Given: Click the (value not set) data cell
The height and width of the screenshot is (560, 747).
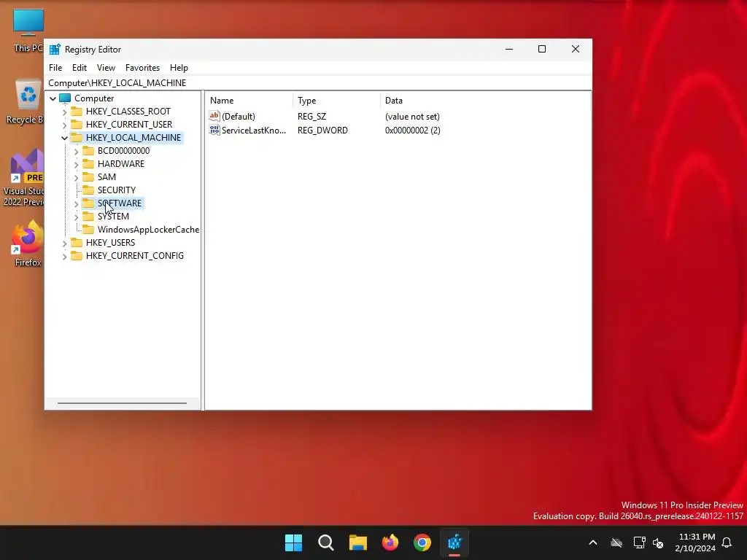Looking at the screenshot, I should tap(412, 117).
